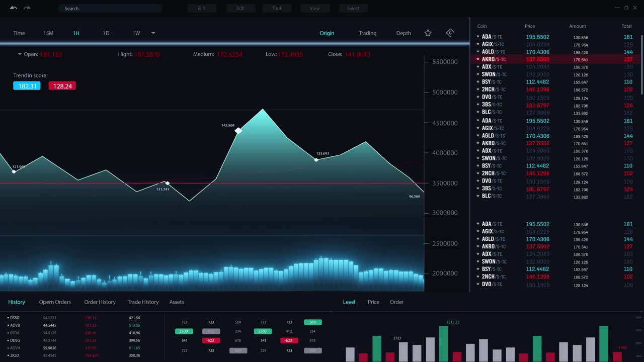Click the chart point labeled 121.569
The width and height of the screenshot is (644, 362).
coord(14,172)
